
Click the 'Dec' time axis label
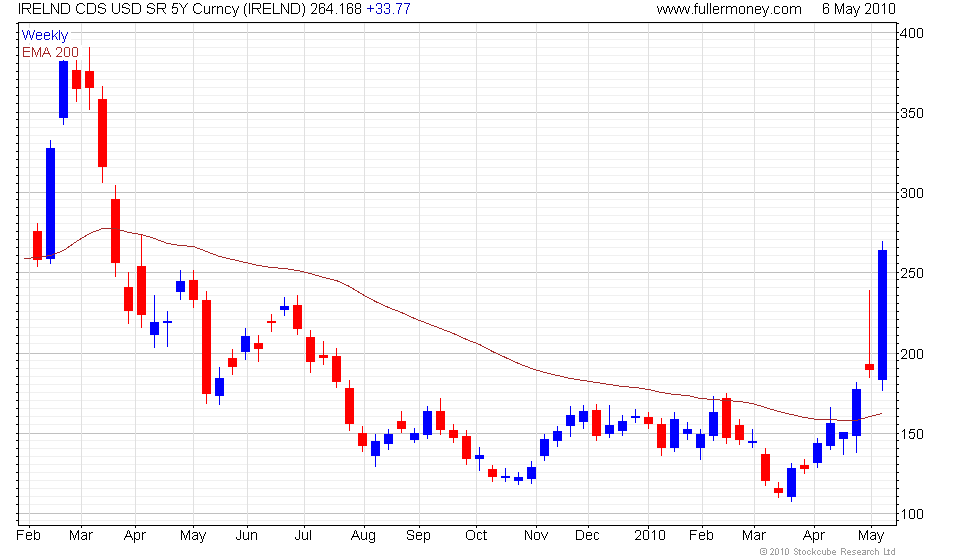[x=588, y=536]
